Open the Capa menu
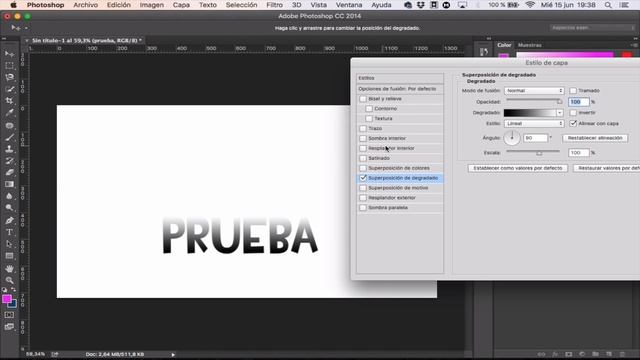The image size is (640, 360). (x=181, y=5)
